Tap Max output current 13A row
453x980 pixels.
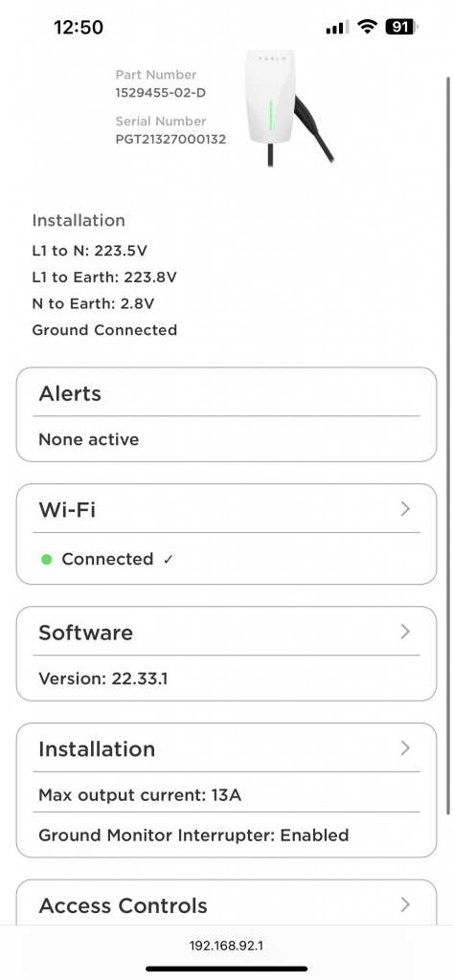pos(226,795)
